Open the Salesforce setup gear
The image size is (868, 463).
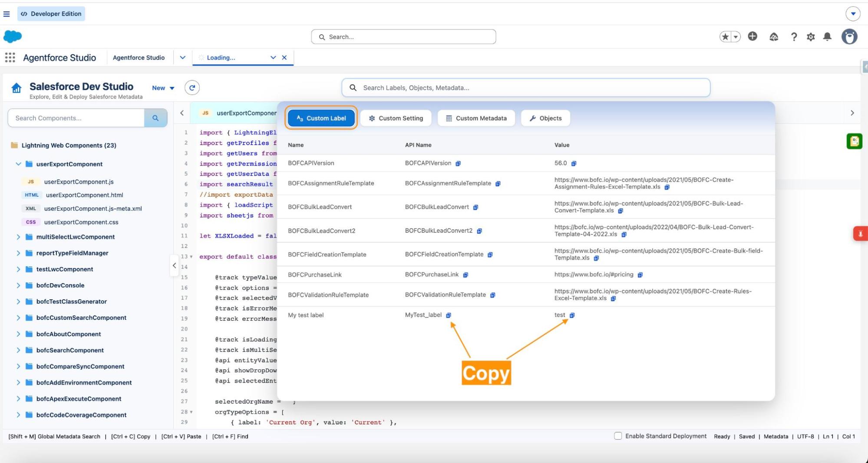pos(811,37)
